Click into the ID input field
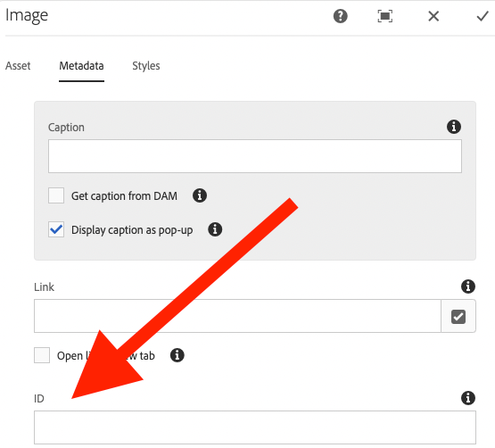 (255, 427)
